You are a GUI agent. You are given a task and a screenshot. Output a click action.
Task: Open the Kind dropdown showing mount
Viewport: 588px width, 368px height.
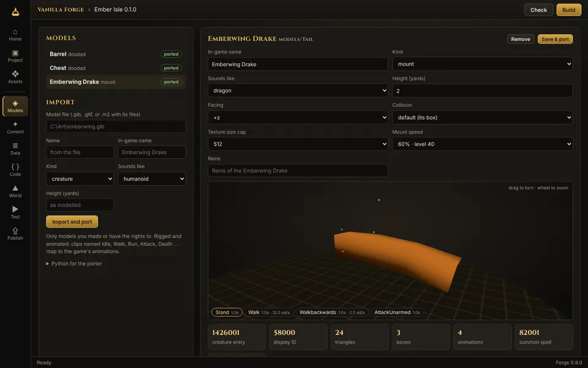(482, 64)
